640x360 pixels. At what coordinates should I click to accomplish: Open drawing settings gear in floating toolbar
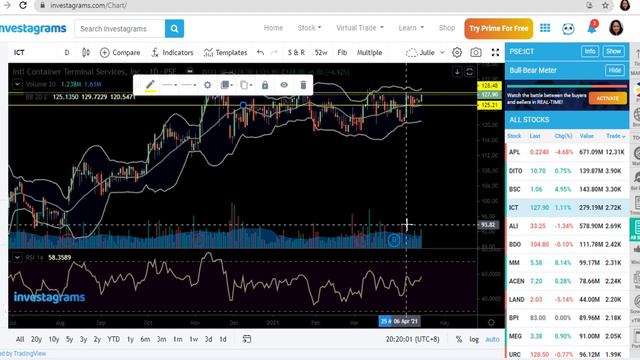pyautogui.click(x=207, y=85)
